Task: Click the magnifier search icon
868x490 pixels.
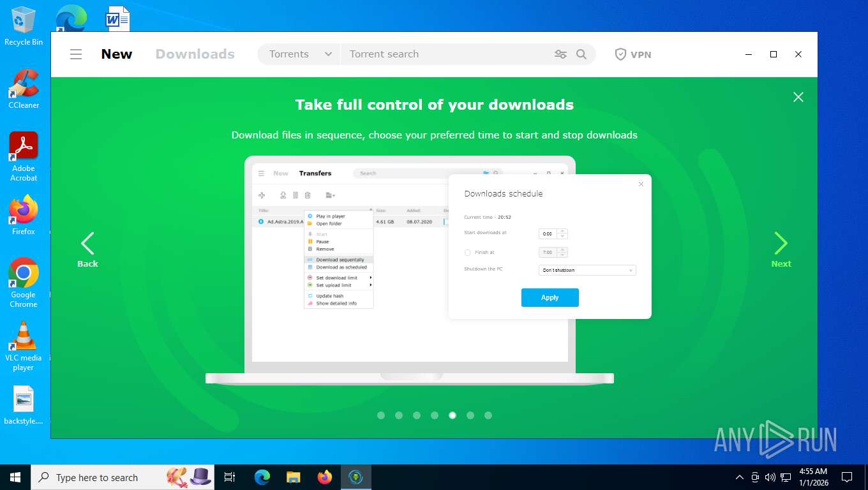Action: [581, 54]
